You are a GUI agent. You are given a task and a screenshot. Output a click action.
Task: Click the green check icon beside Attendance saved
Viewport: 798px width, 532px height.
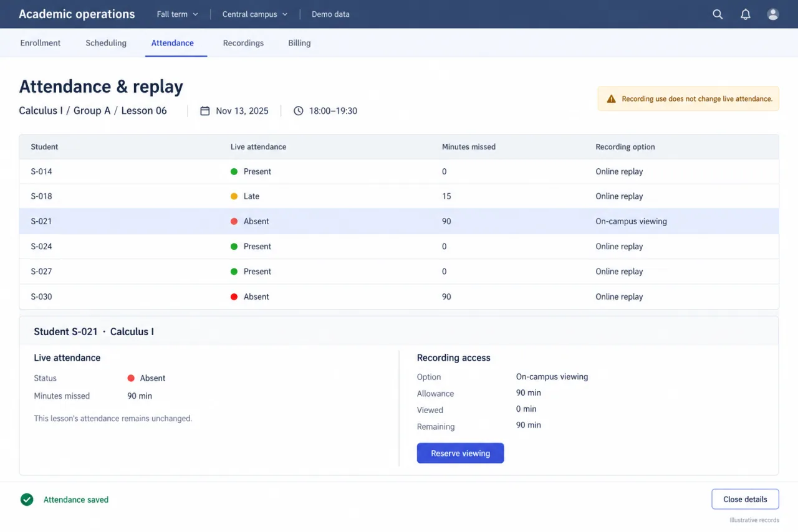27,499
